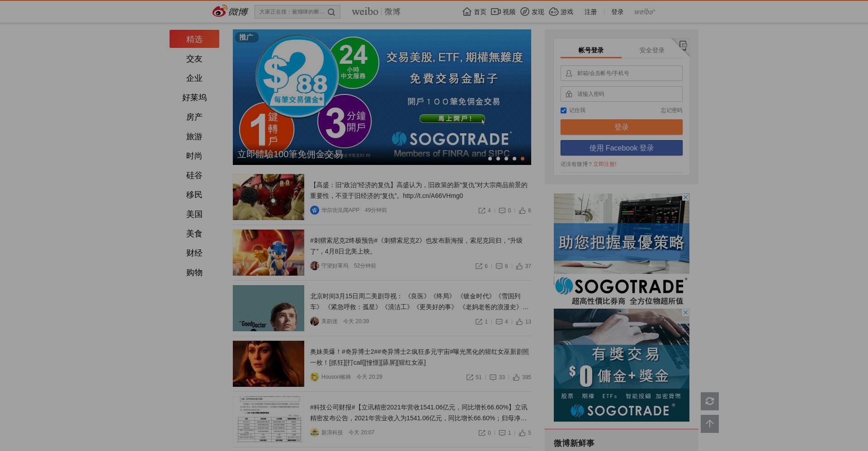Click the orange 登录 login button

622,127
